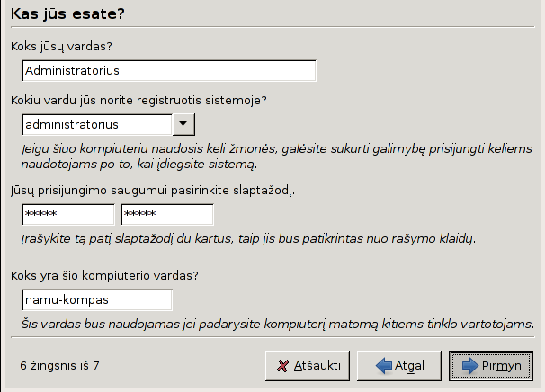The height and width of the screenshot is (392, 545).
Task: Click the italic hint about network-visible computer name
Action: pos(279,324)
